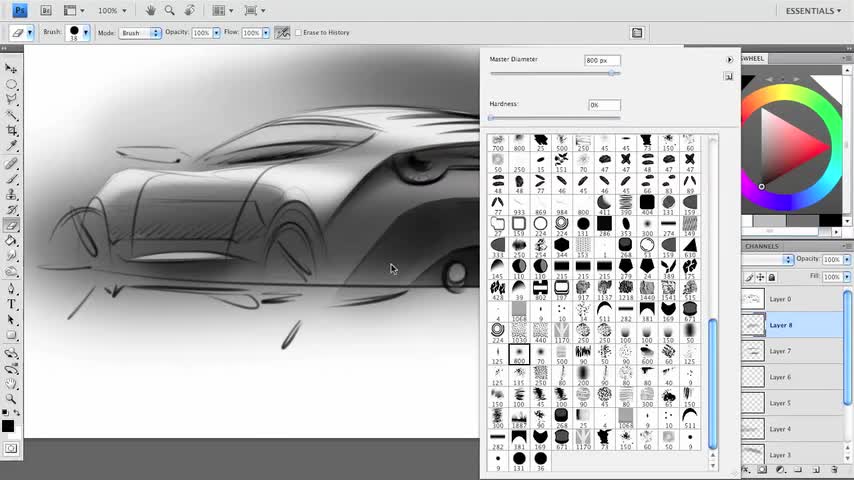854x480 pixels.
Task: Select the Path Selection tool
Action: click(x=11, y=320)
